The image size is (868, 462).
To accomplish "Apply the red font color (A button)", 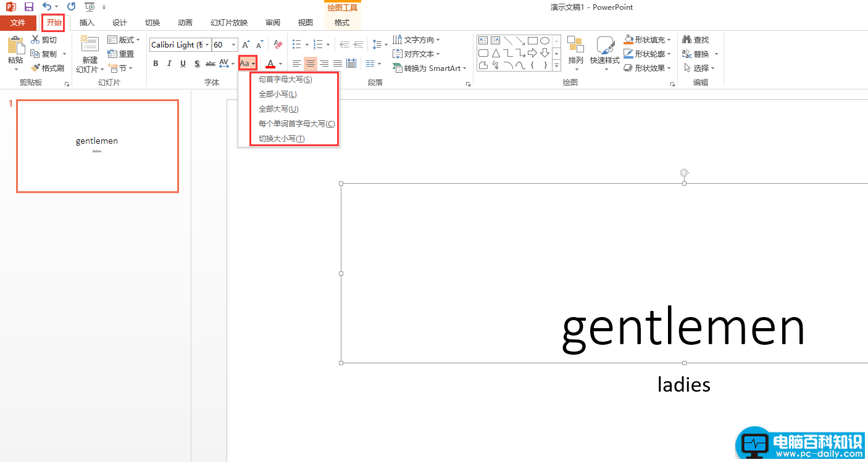I will [x=270, y=64].
